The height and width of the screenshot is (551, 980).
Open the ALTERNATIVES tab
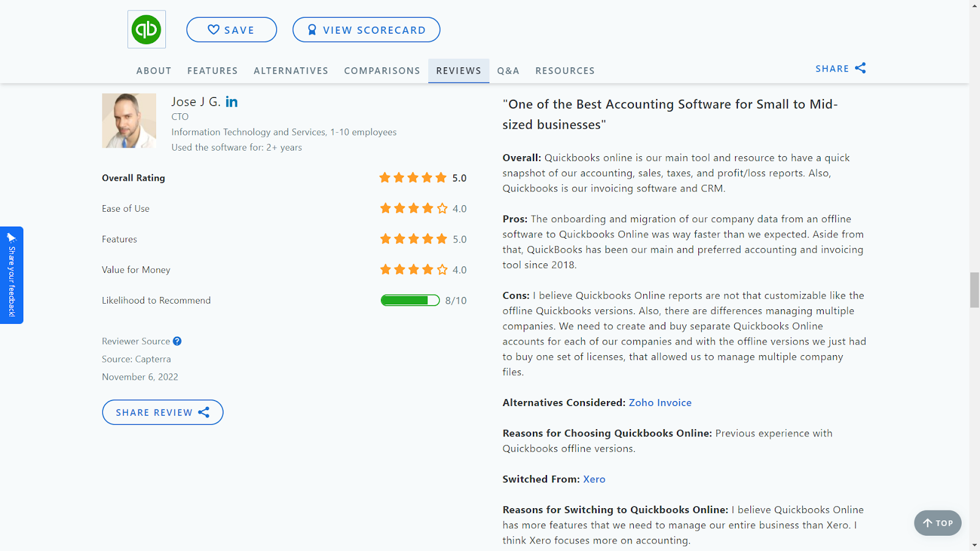291,70
